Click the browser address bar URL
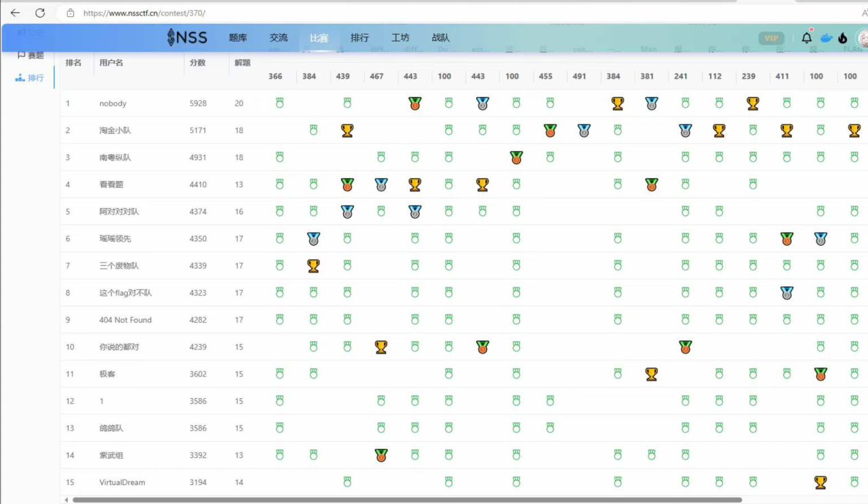Viewport: 868px width, 504px height. pyautogui.click(x=144, y=13)
